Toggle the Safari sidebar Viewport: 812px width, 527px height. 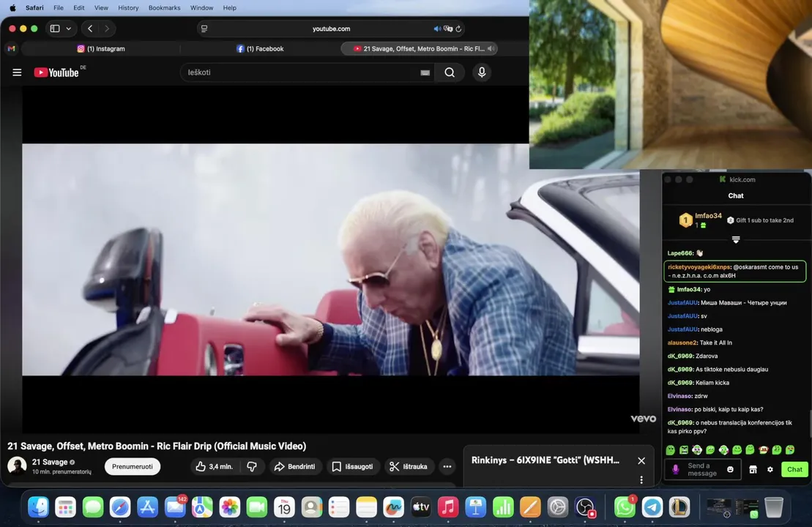click(55, 29)
